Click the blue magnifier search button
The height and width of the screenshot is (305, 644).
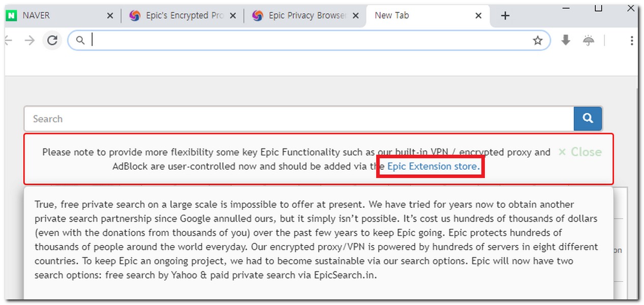tap(588, 118)
